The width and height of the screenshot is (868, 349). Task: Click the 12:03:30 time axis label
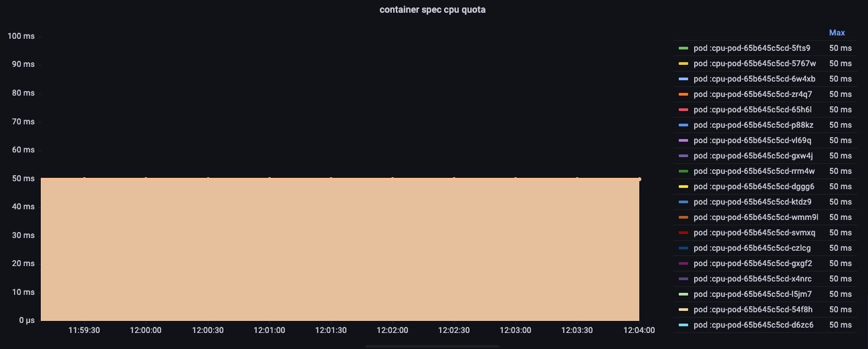(x=577, y=330)
